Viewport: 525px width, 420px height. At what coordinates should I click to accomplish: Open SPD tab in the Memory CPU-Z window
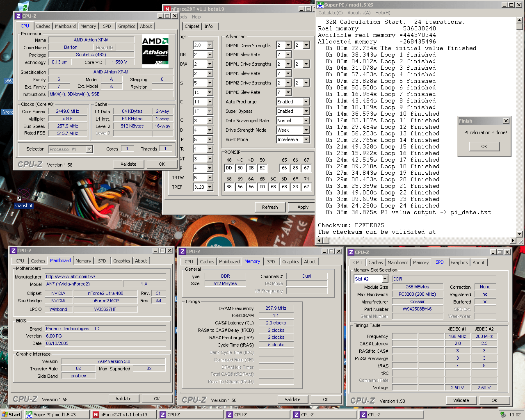271,262
